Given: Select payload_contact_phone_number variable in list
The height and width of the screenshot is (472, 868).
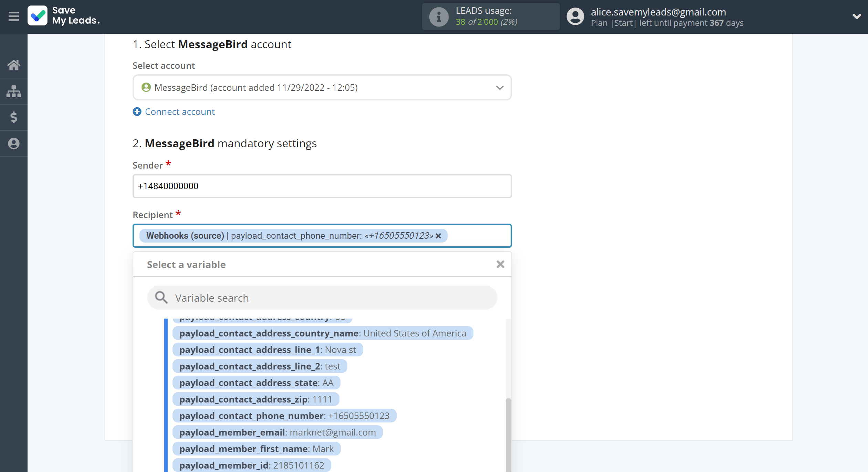Looking at the screenshot, I should click(284, 416).
